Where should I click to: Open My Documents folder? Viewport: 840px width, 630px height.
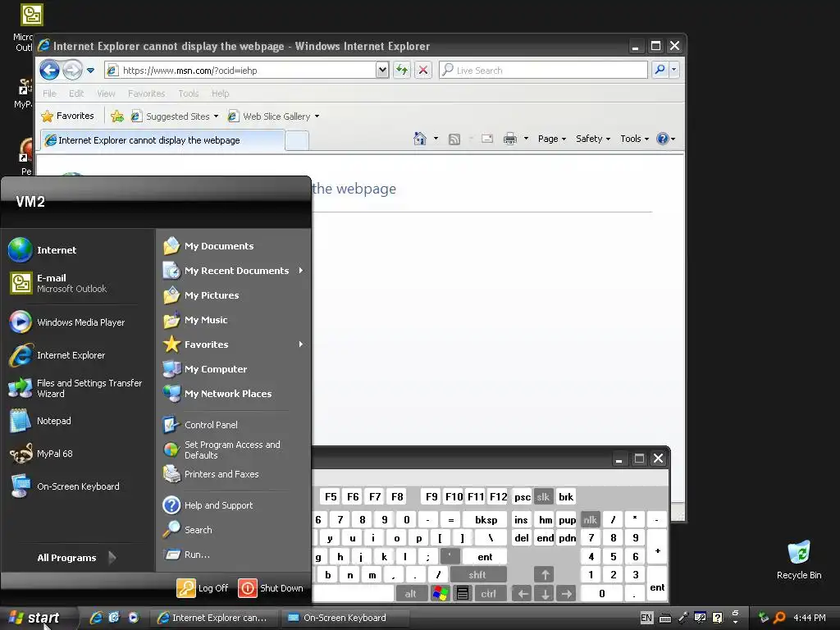point(208,246)
